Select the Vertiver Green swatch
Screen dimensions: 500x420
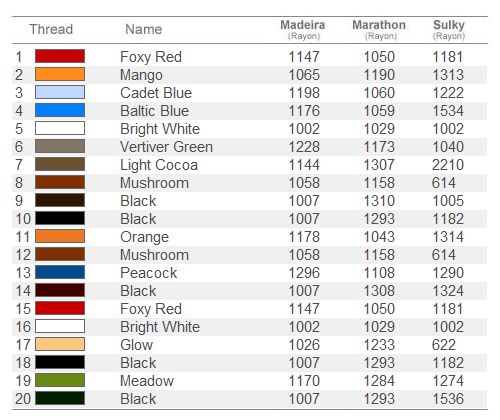[60, 146]
